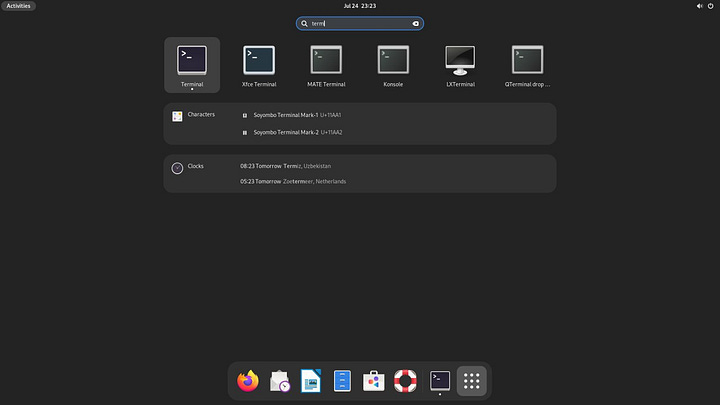Open the power system menu
This screenshot has width=720, height=405.
point(710,6)
